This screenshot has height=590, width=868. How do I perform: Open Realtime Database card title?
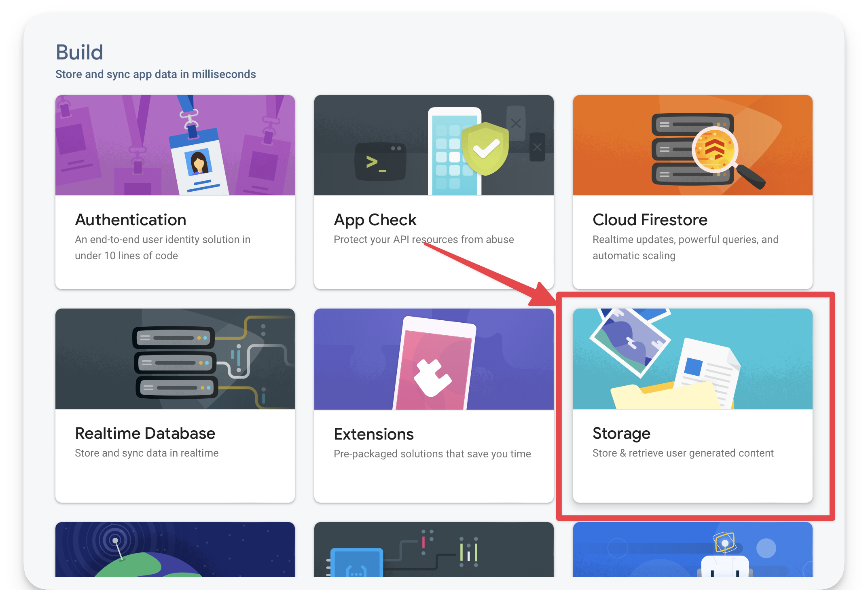[145, 434]
